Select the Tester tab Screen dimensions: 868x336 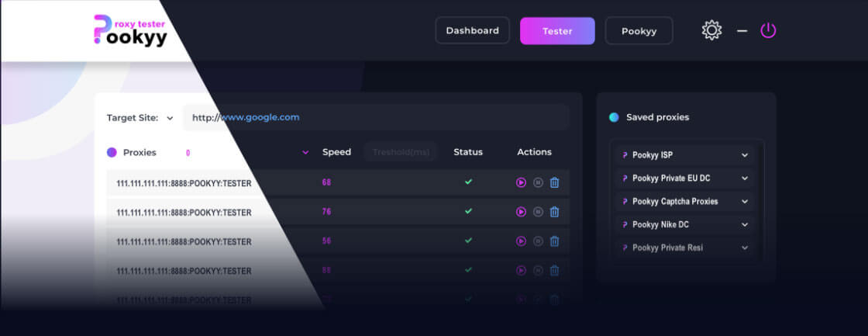[x=557, y=31]
